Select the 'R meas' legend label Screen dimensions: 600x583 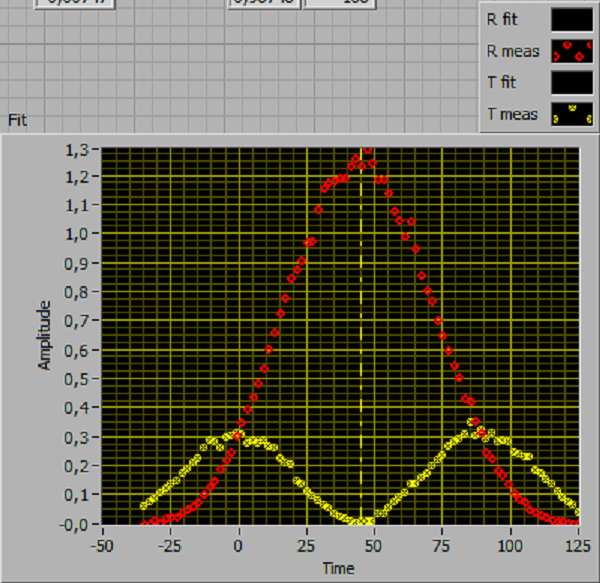coord(513,51)
